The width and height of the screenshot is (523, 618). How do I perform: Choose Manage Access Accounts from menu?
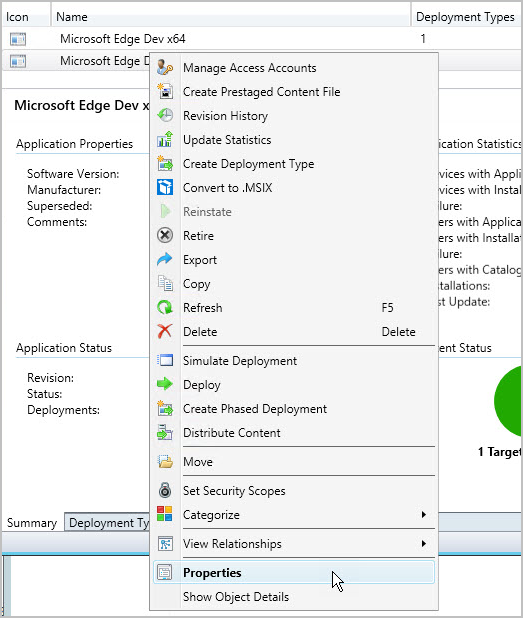(x=294, y=68)
